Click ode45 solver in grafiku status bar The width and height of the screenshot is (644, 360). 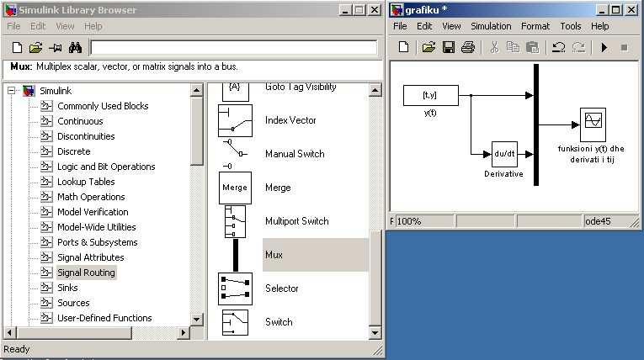tap(598, 221)
